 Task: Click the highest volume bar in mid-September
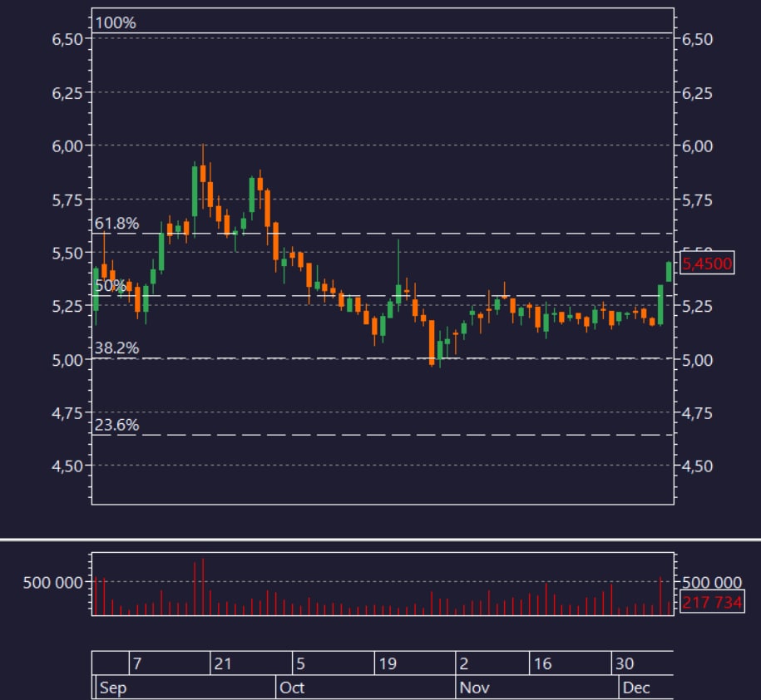(x=203, y=586)
